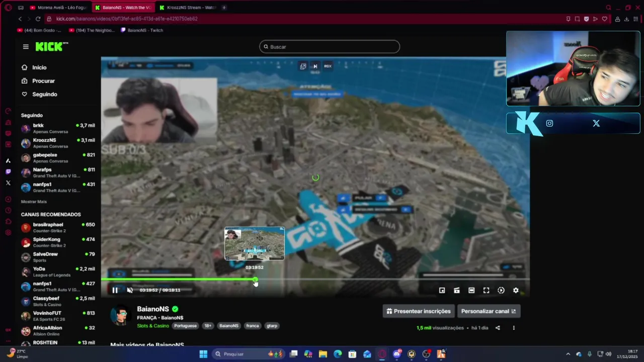644x362 pixels.
Task: Open Narafps channel in sidebar
Action: 58,172
